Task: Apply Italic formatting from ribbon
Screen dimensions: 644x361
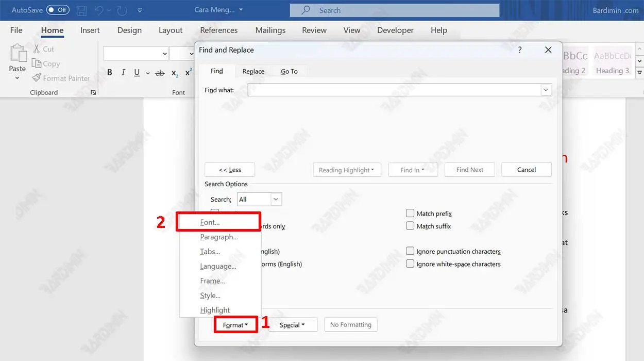Action: [x=123, y=73]
